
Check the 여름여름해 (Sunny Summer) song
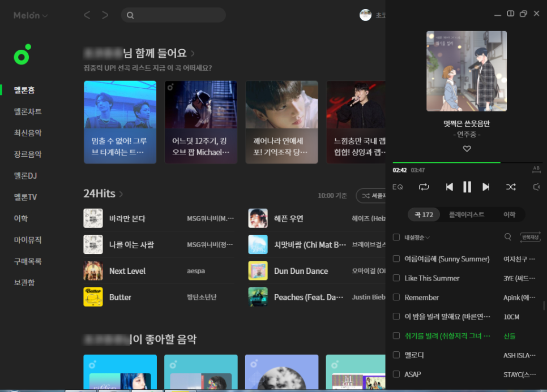pos(396,259)
